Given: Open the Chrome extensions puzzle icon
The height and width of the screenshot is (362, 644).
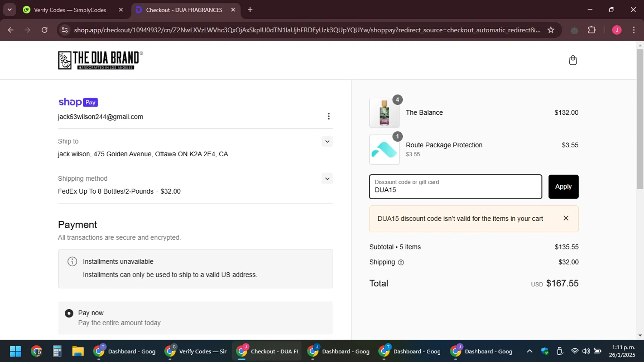Looking at the screenshot, I should click(x=592, y=30).
